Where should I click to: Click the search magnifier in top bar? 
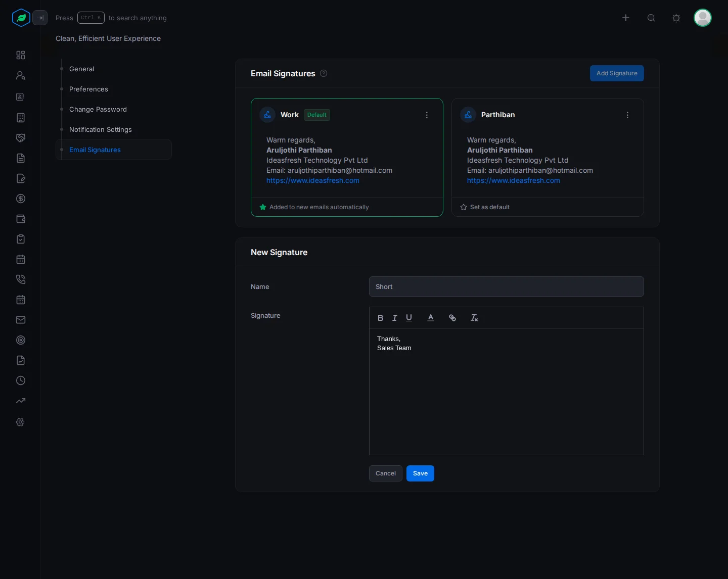[x=651, y=18]
